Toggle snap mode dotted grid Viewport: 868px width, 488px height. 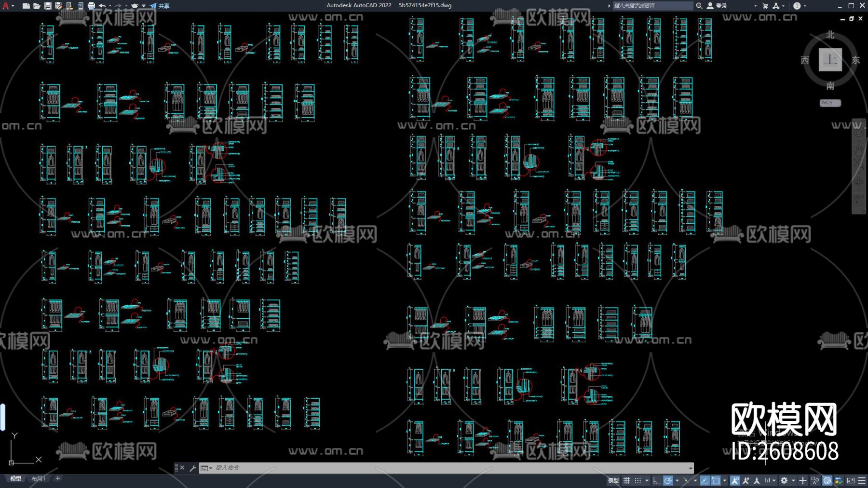638,480
